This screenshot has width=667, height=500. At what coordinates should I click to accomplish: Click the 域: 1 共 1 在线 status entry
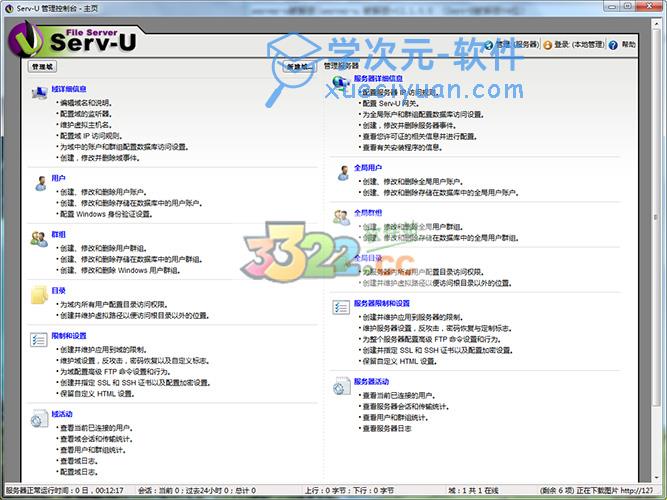(x=473, y=491)
